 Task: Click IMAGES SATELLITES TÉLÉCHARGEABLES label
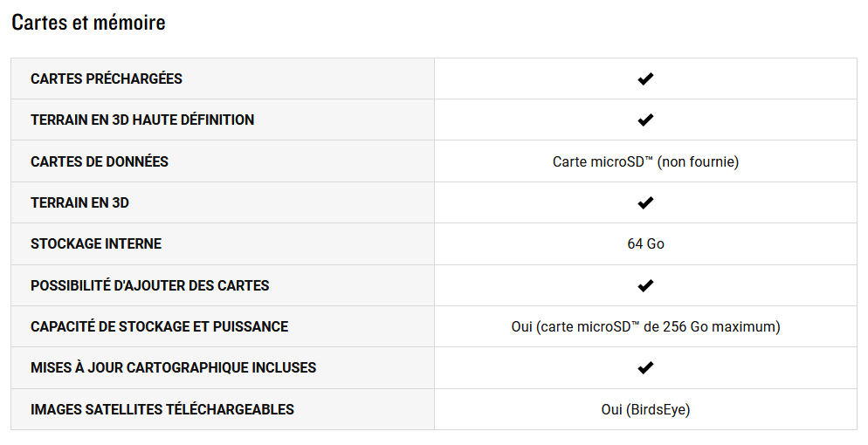pyautogui.click(x=162, y=409)
